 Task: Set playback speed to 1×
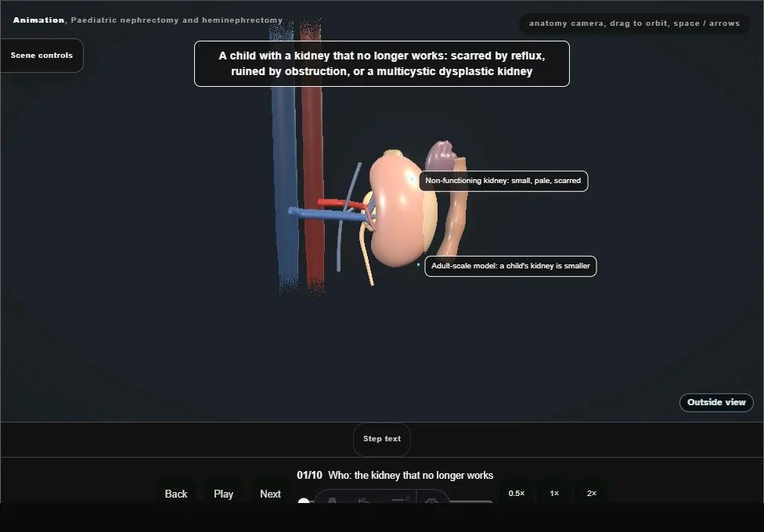click(x=554, y=493)
